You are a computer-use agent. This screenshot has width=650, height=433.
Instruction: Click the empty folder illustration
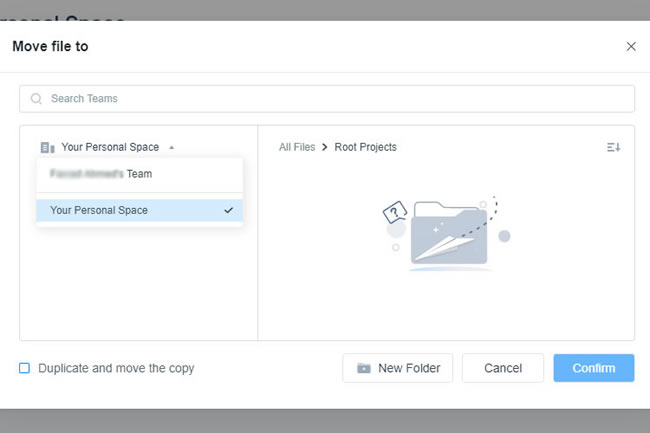(447, 234)
